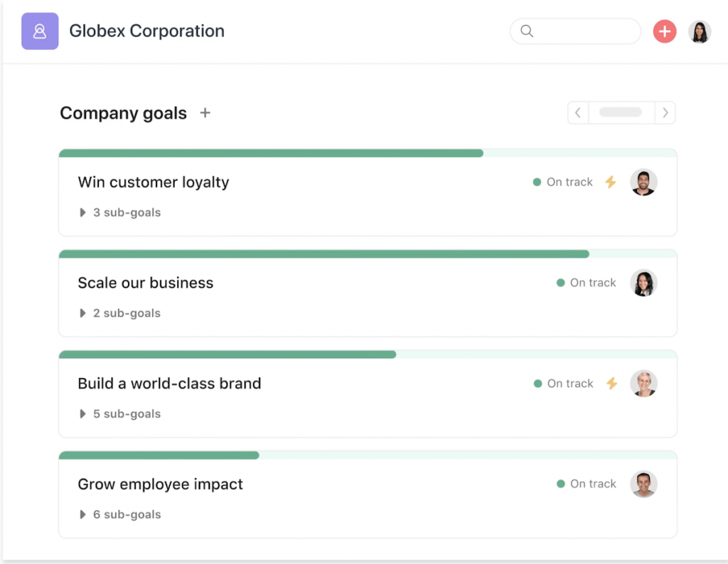728x564 pixels.
Task: Go to next period with right chevron
Action: tap(665, 113)
